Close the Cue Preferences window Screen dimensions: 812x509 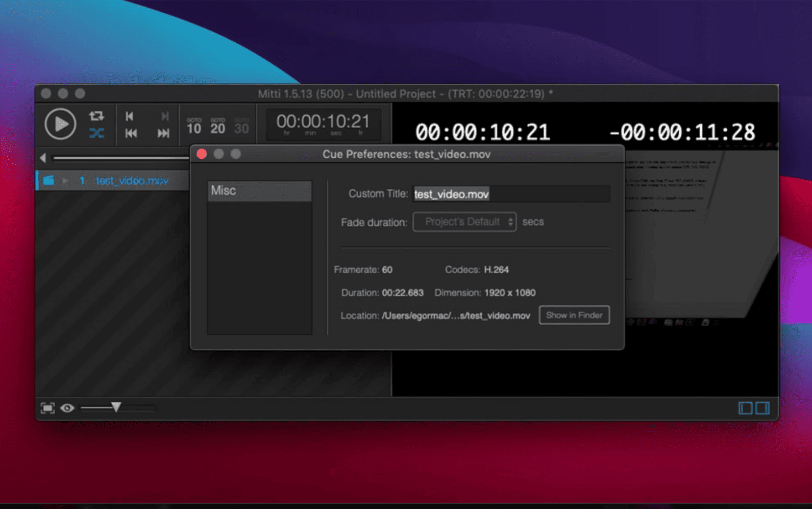(202, 154)
